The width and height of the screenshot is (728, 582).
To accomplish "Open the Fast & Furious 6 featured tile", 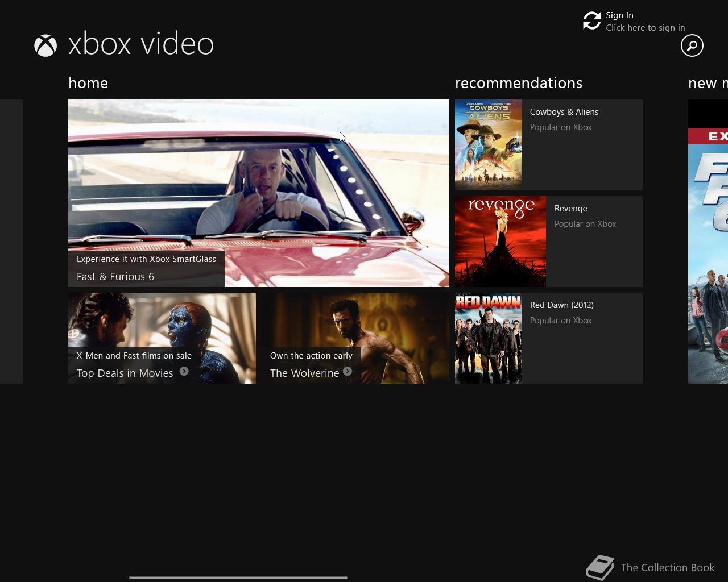I will click(x=259, y=193).
